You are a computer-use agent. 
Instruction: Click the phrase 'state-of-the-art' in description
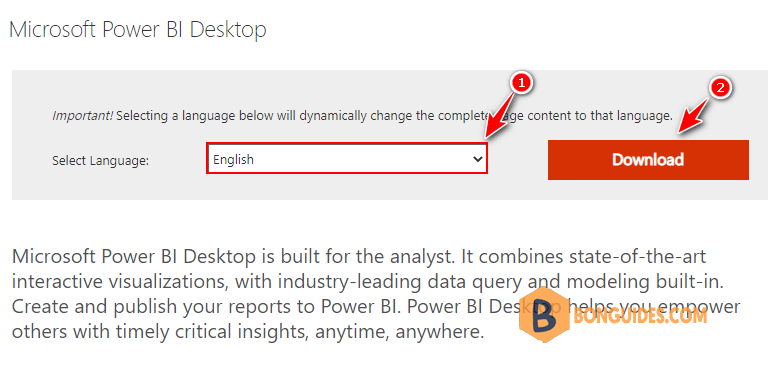[632, 256]
